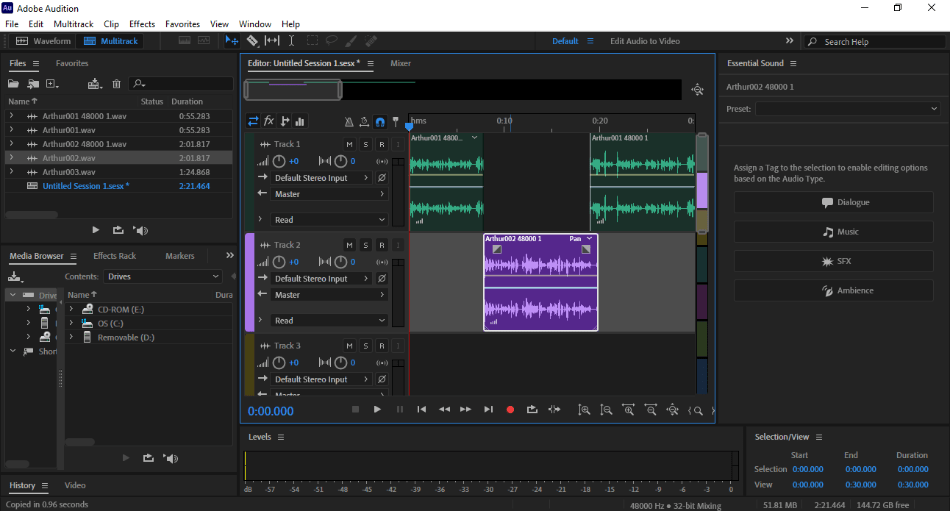Click Zoom to Selection icon

pos(696,410)
